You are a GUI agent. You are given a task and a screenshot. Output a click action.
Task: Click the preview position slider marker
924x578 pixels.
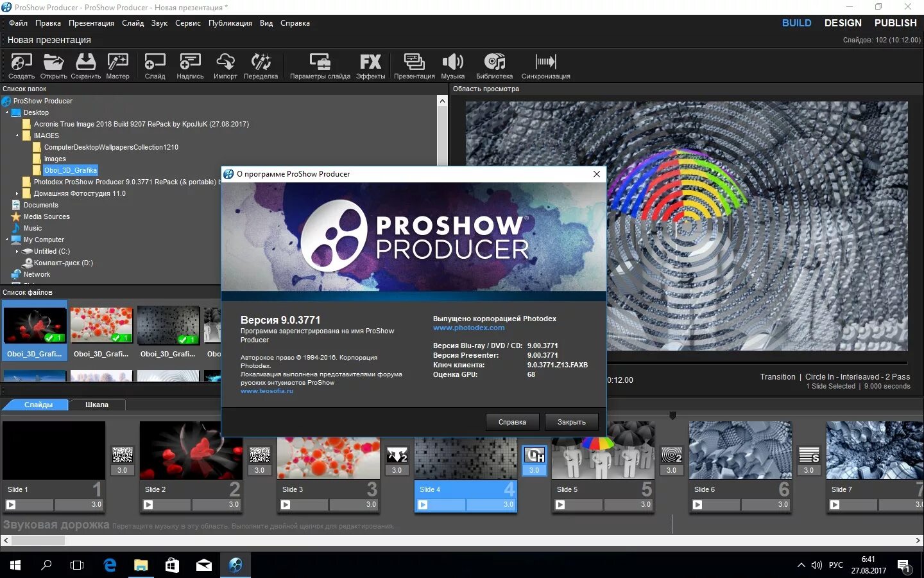point(672,416)
